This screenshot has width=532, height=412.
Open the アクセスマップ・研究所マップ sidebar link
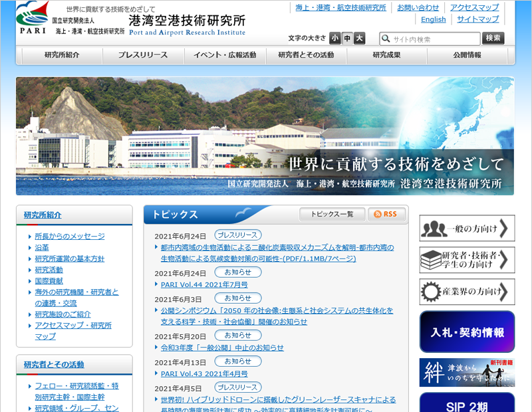pyautogui.click(x=73, y=331)
